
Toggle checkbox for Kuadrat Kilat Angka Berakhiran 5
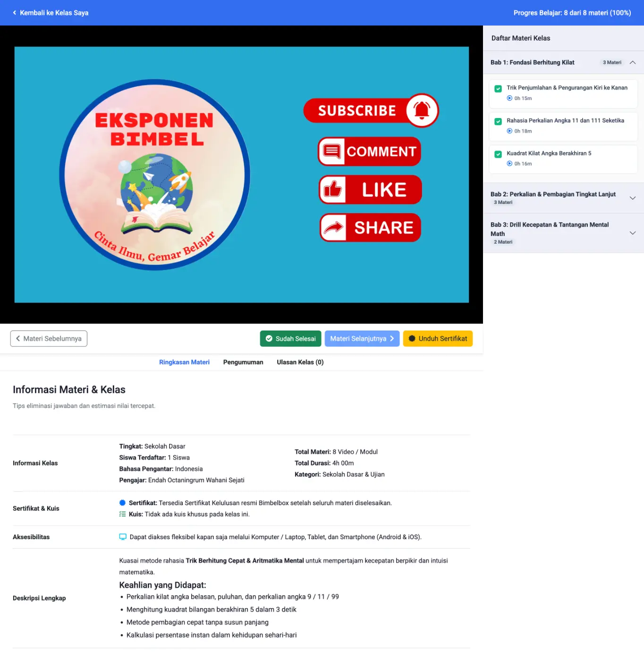498,154
